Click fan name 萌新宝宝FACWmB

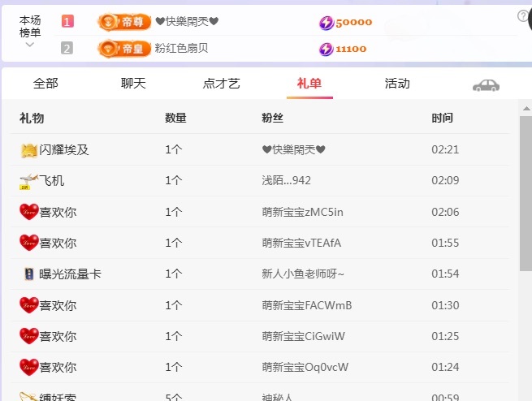307,305
